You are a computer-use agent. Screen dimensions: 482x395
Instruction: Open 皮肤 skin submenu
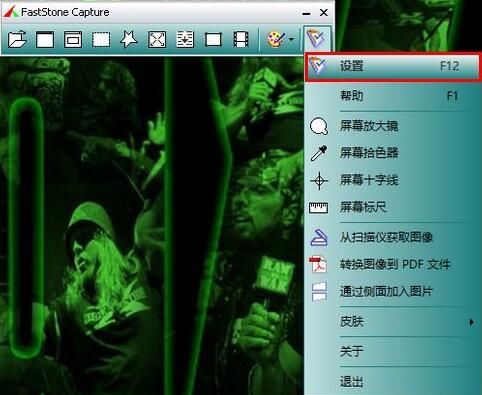pos(392,322)
